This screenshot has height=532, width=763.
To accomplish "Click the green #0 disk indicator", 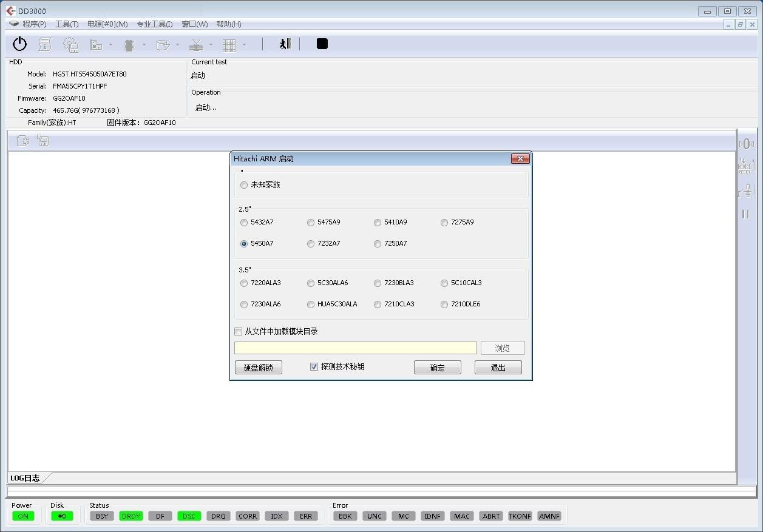I will point(62,516).
